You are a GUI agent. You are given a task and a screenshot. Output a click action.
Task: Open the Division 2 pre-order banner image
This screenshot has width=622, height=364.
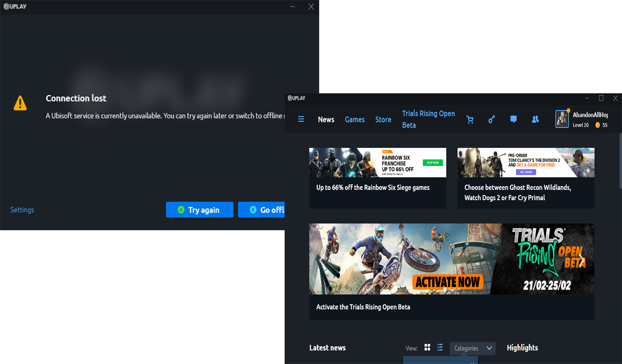(526, 162)
